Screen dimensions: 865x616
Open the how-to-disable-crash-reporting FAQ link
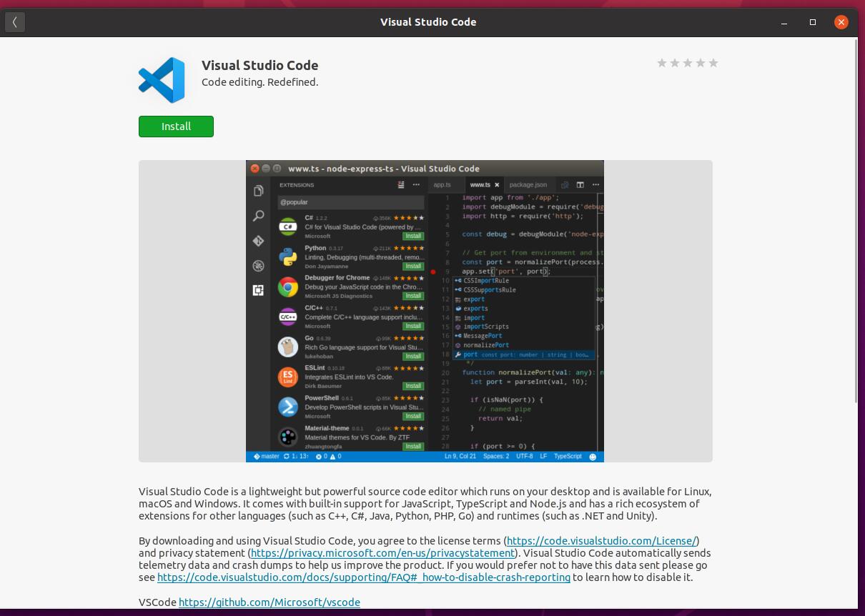364,577
